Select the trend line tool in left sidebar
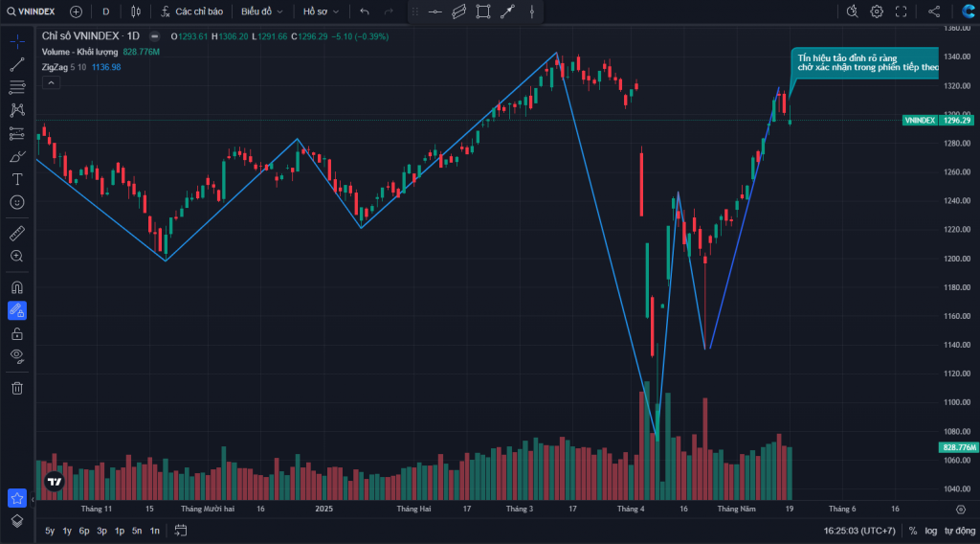Image resolution: width=980 pixels, height=544 pixels. point(17,64)
